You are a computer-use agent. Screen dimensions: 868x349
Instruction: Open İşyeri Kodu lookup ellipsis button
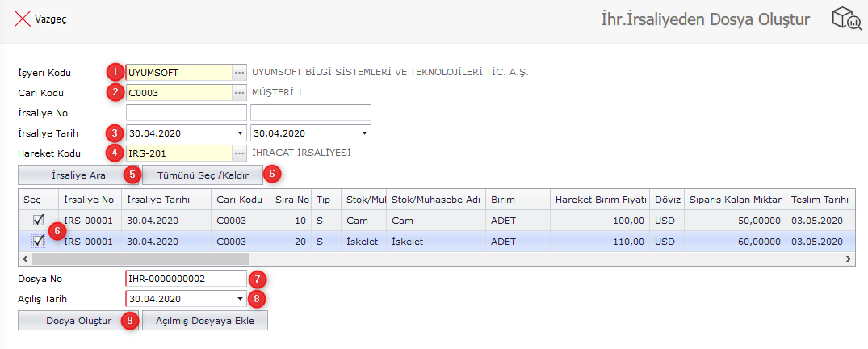(239, 73)
